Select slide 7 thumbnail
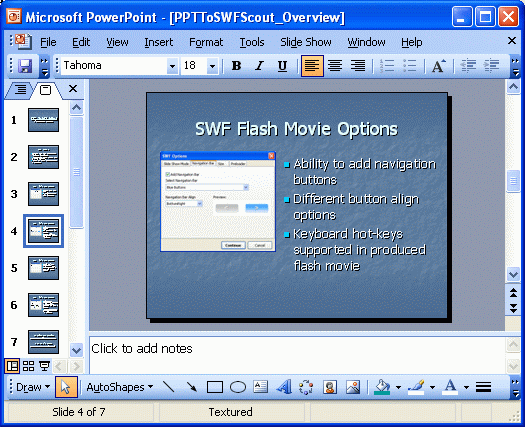The height and width of the screenshot is (427, 525). click(x=43, y=342)
